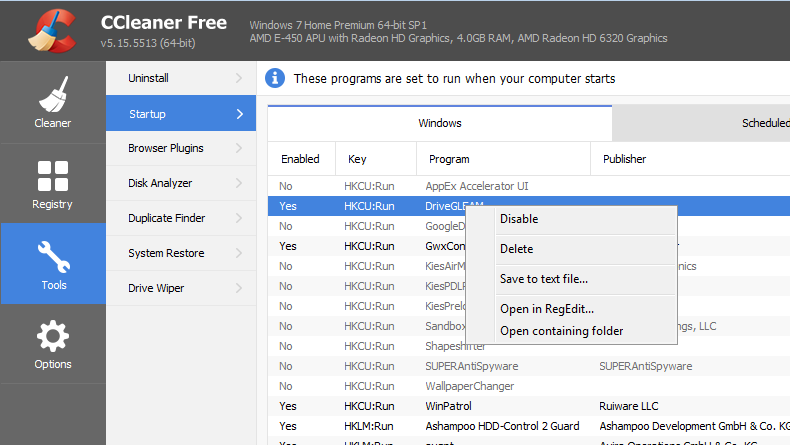Select Ashampoo HDD-Control 2 Guard row
Screen dimensions: 790x445
click(x=529, y=426)
